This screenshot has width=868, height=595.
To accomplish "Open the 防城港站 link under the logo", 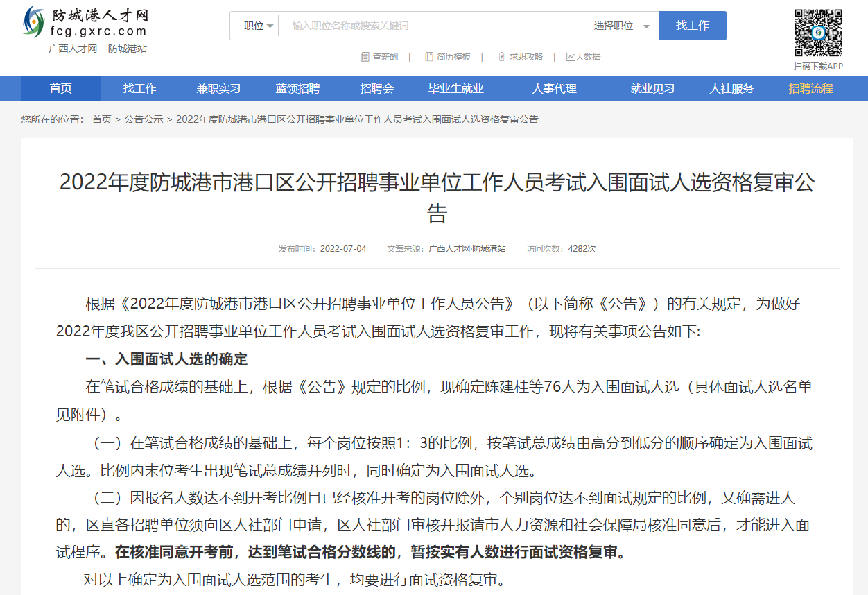I will (128, 49).
